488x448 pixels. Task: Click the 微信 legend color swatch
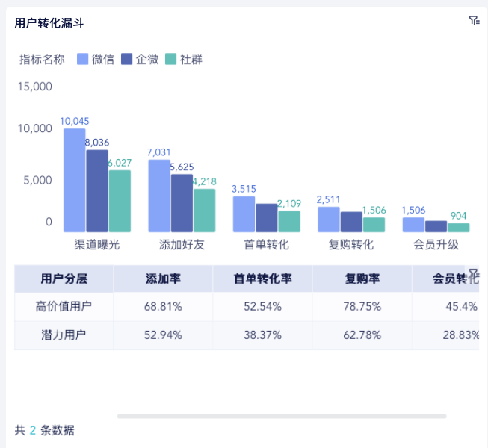83,60
